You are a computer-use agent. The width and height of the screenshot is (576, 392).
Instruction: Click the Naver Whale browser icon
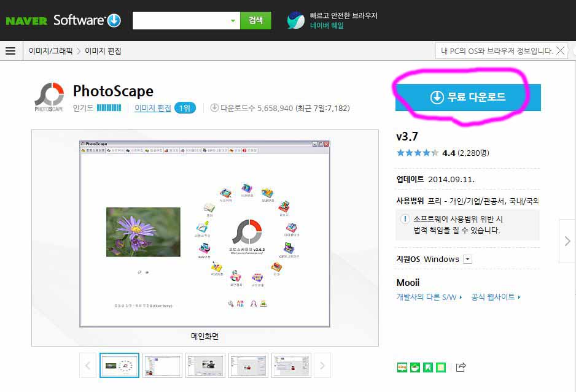click(296, 20)
